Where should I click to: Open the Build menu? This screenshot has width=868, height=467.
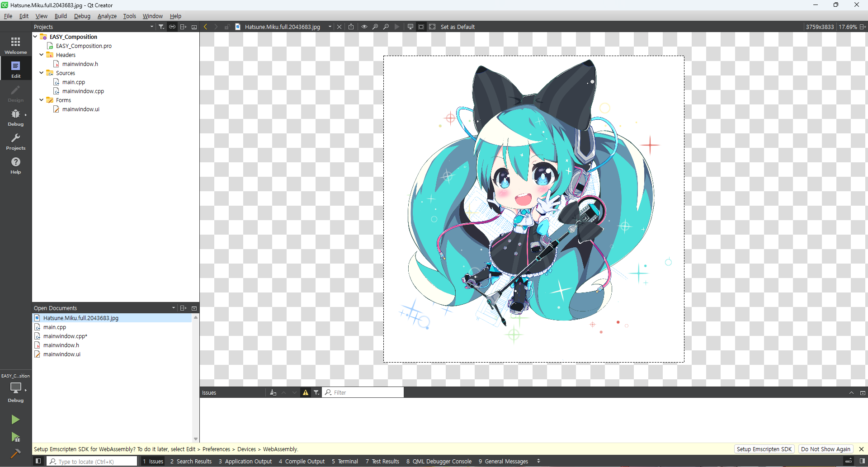(x=61, y=16)
